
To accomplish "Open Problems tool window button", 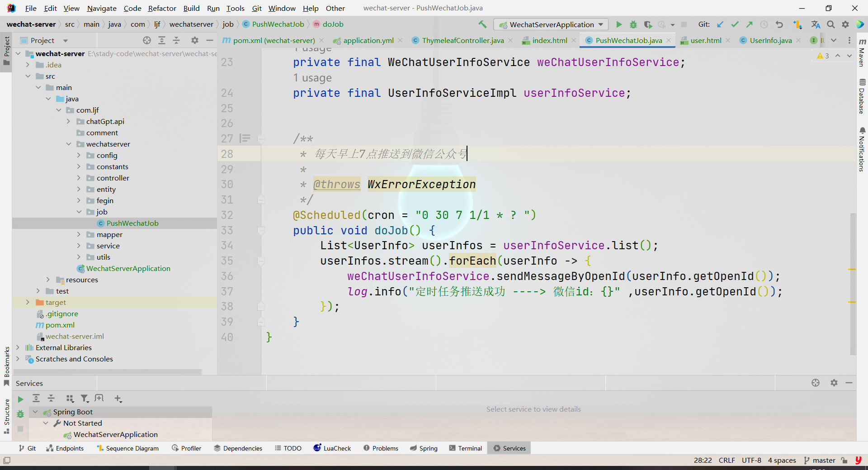I will pos(381,448).
